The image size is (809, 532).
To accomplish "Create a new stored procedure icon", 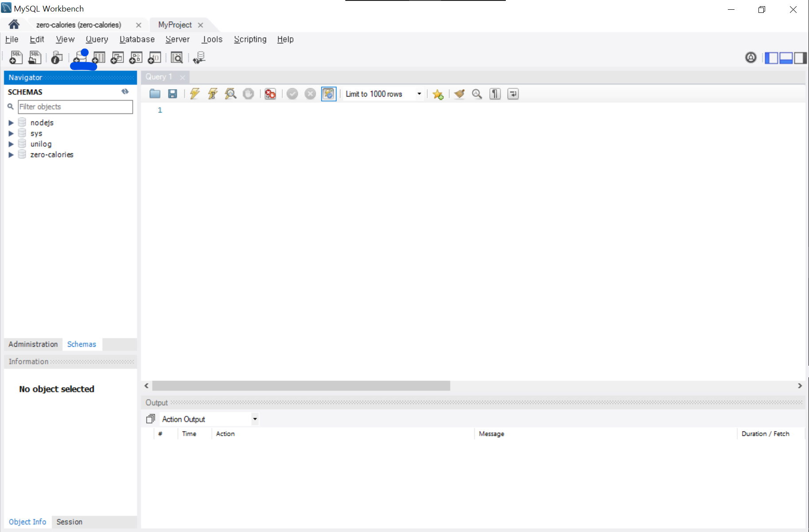I will (x=136, y=58).
